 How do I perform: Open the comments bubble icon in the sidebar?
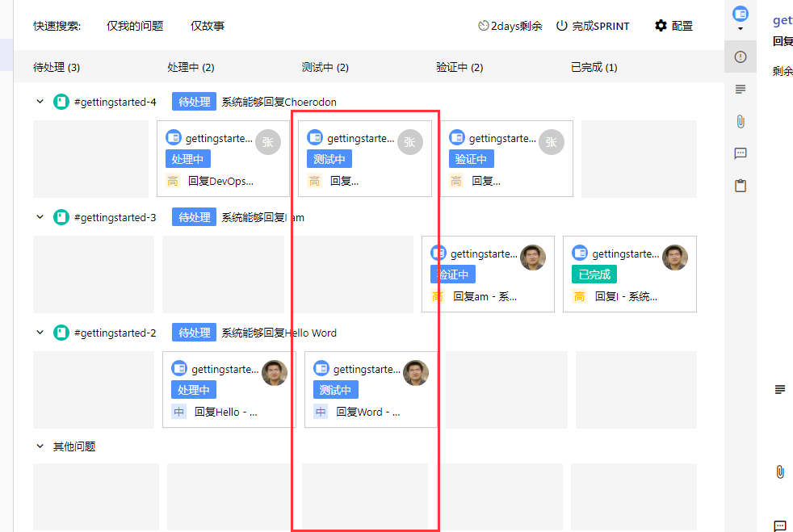[741, 153]
